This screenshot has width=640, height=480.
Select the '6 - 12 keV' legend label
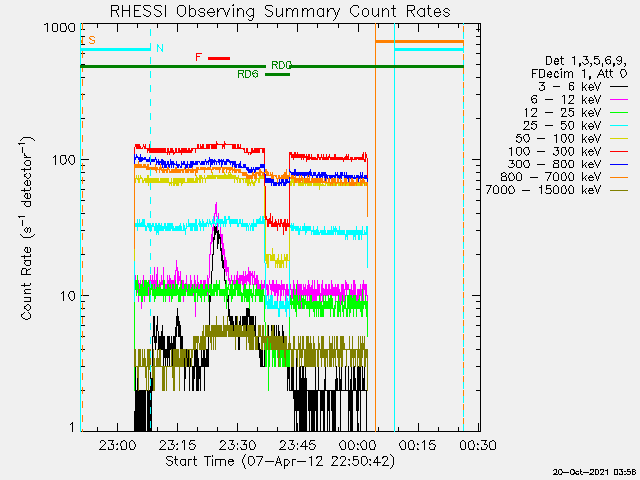point(565,100)
